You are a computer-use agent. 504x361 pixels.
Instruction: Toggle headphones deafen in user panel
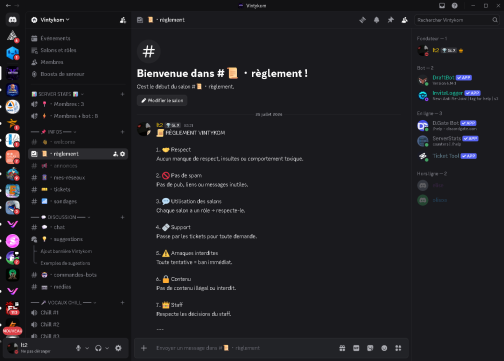[x=98, y=348]
